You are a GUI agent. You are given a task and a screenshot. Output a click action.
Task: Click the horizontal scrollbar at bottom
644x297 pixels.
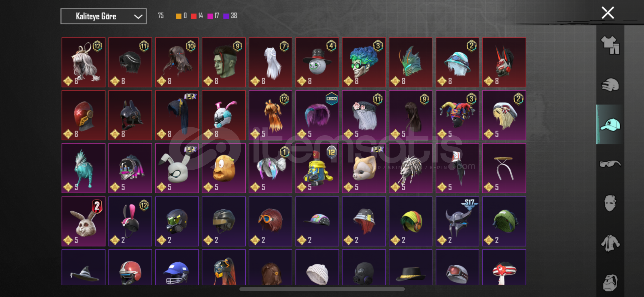point(322,289)
